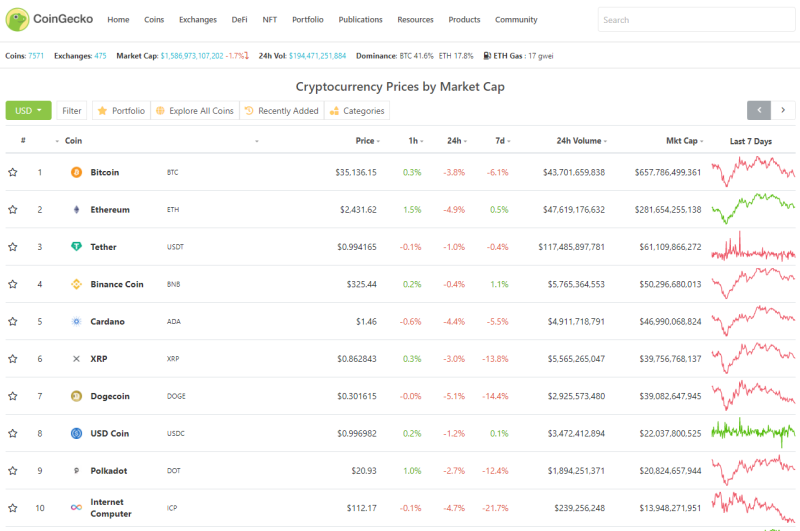Open the exchanges count 475 link
Screen dimensions: 800x531
(x=100, y=56)
